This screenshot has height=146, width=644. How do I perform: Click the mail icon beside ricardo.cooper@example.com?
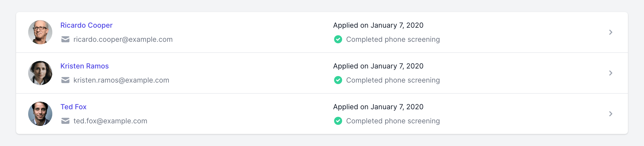pos(65,40)
